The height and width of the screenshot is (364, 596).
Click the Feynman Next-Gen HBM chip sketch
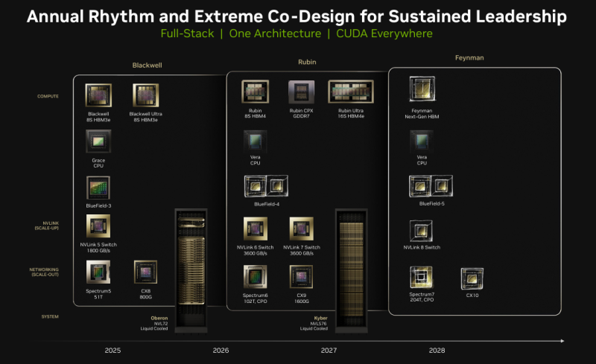pyautogui.click(x=422, y=89)
